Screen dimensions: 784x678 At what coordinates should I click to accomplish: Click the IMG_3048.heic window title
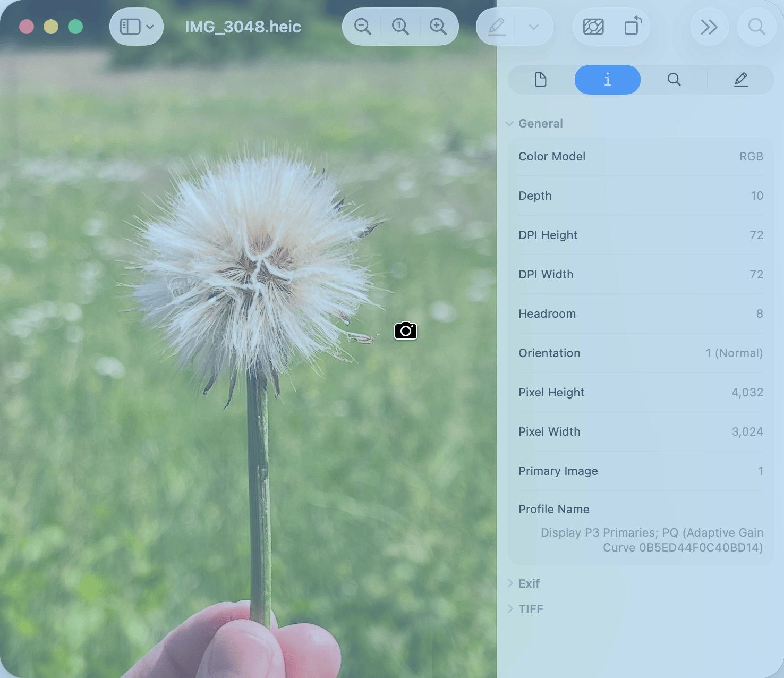tap(243, 27)
